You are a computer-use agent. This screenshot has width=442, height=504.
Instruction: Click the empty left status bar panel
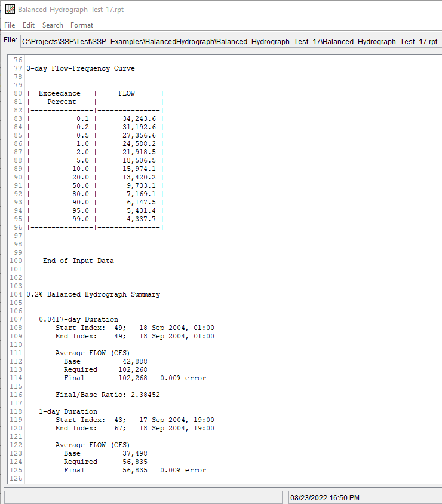click(143, 497)
